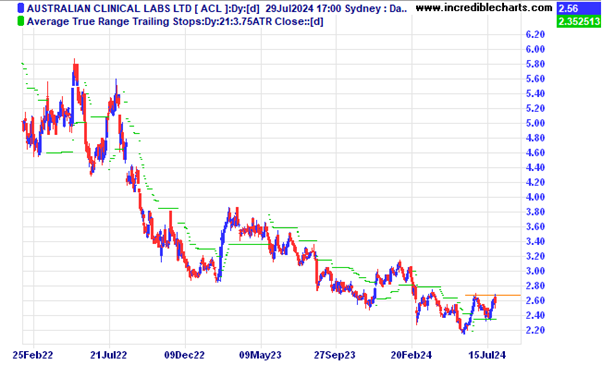Click the 3.80 price axis label
The height and width of the screenshot is (365, 602).
point(535,212)
